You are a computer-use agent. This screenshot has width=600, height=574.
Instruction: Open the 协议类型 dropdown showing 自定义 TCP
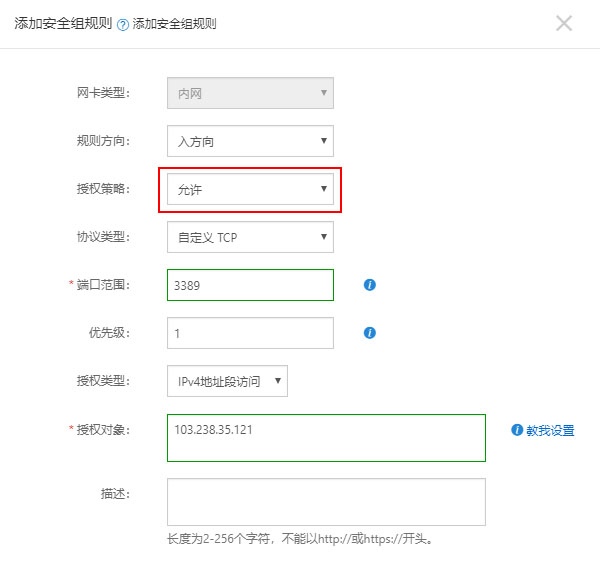[250, 237]
